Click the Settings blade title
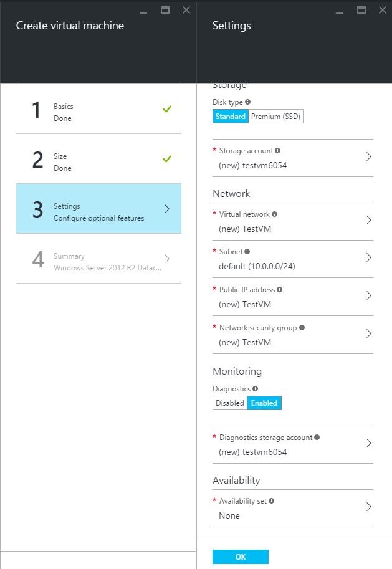 point(232,26)
